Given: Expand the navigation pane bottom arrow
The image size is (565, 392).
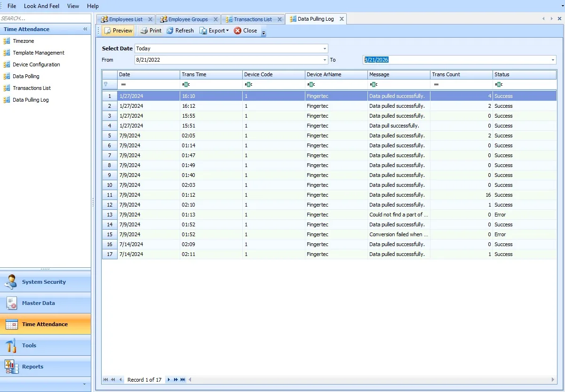Looking at the screenshot, I should coord(84,384).
